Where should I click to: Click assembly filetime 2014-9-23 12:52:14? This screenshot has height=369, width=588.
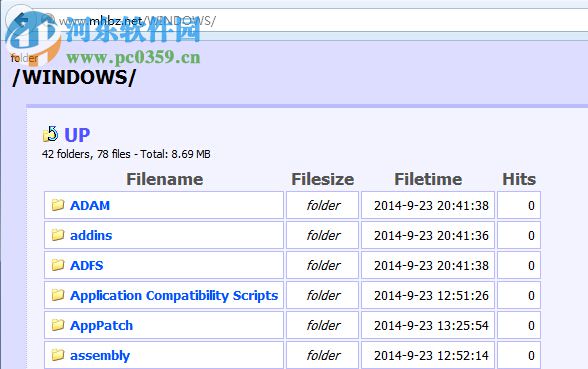pos(431,356)
